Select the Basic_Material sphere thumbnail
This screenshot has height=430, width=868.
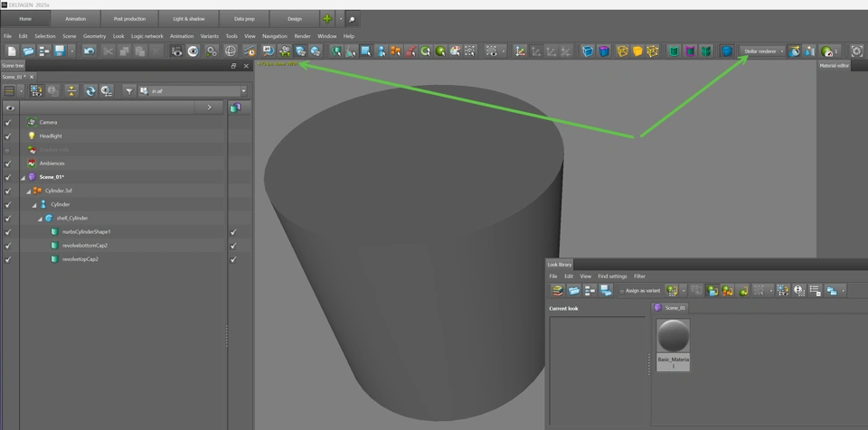673,336
